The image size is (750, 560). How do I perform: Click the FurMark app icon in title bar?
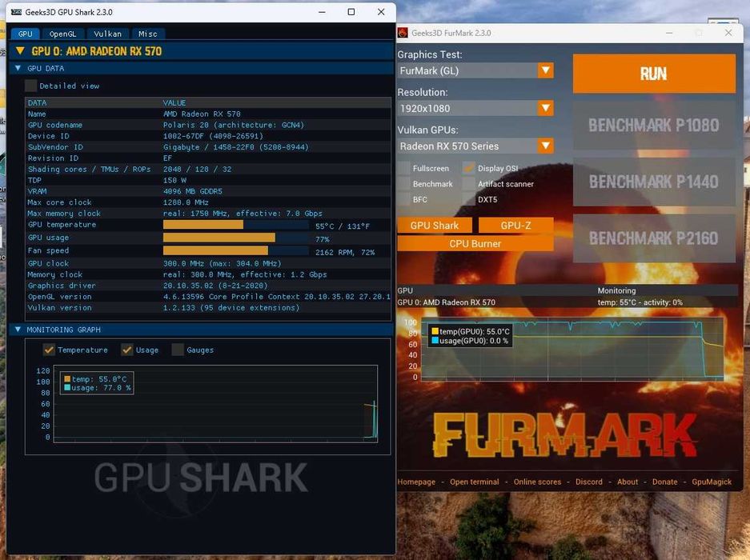403,33
